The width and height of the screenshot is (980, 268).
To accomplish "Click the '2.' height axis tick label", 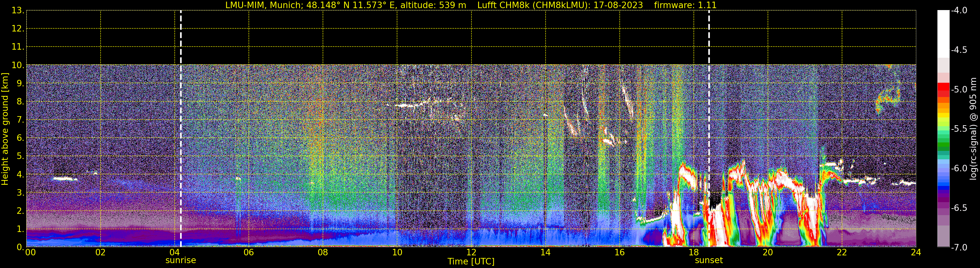I will click(20, 211).
